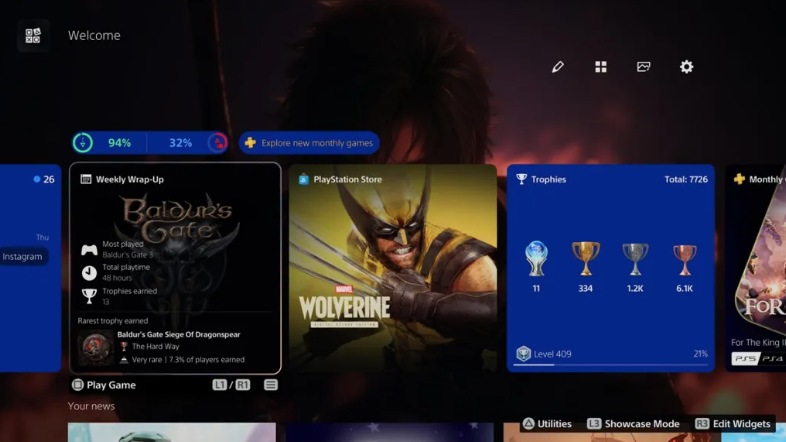Screen dimensions: 786x442
Task: Open the Monthly games For The King card
Action: [x=756, y=268]
